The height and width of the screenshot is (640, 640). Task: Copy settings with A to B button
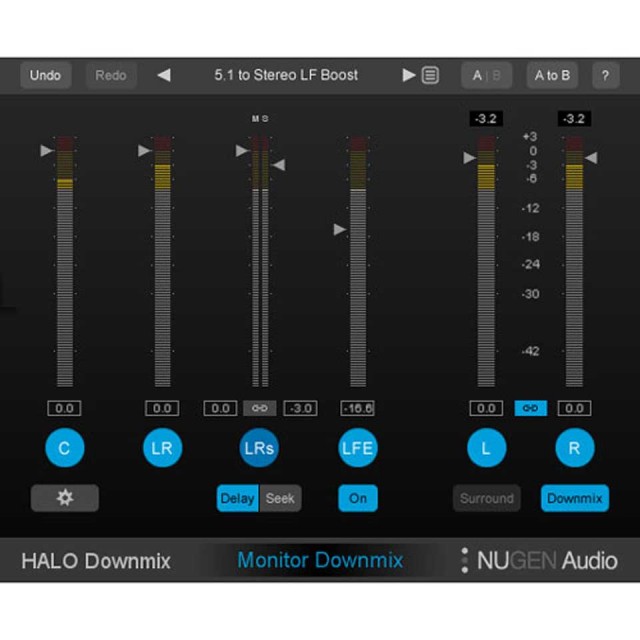coord(552,75)
